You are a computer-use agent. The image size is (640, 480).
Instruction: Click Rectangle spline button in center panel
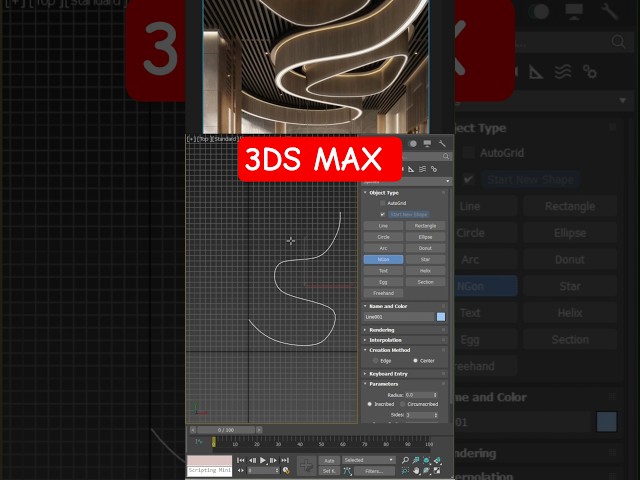pyautogui.click(x=425, y=226)
